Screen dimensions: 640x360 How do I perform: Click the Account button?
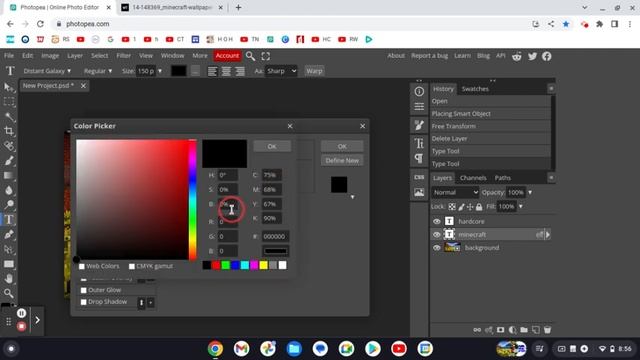click(x=227, y=56)
